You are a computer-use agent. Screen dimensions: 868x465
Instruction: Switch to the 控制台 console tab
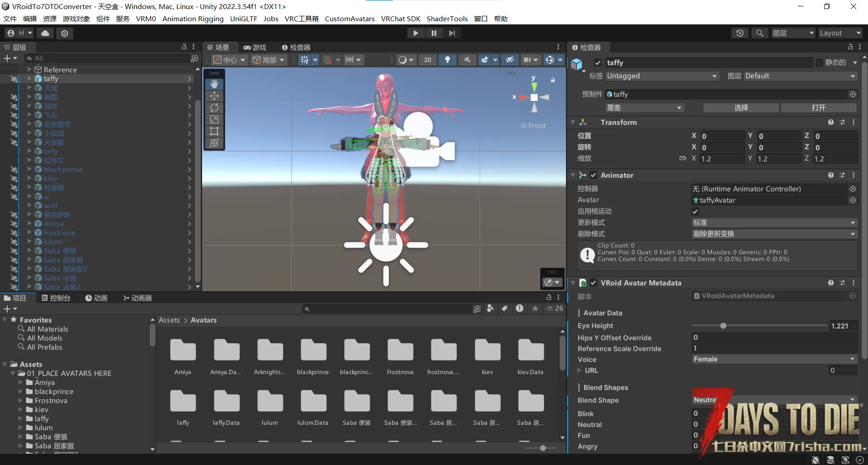pos(56,298)
